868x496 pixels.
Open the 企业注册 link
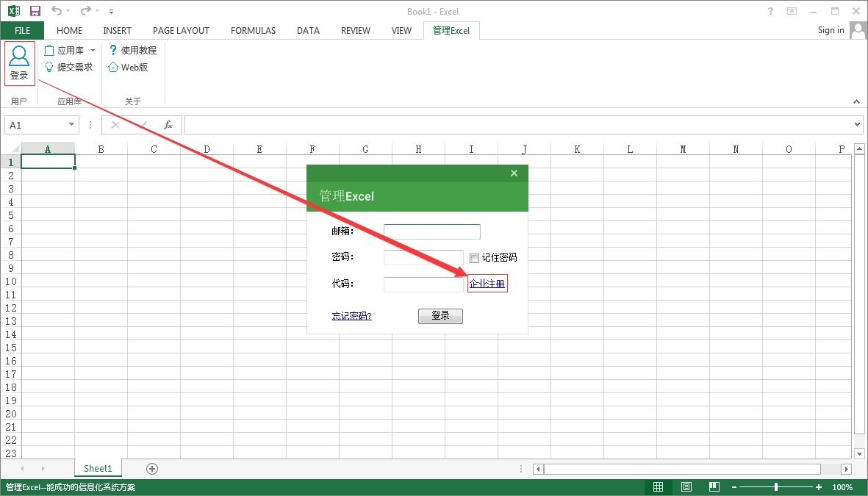pyautogui.click(x=487, y=284)
